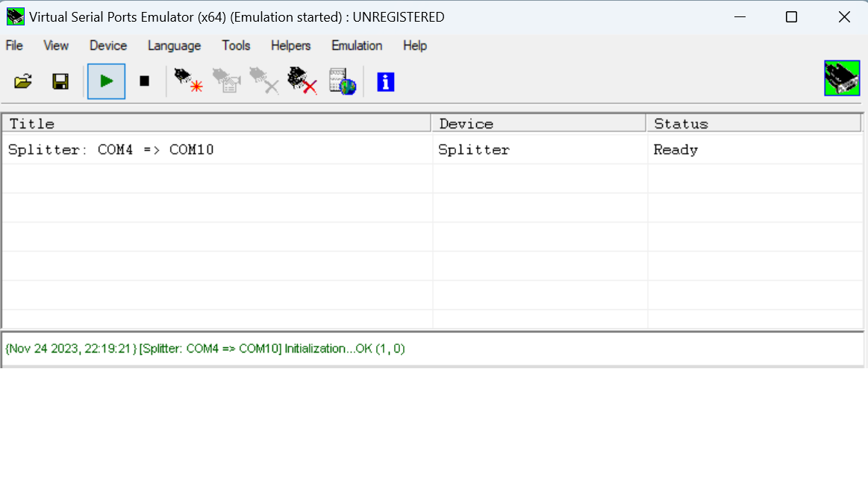Open the View menu
The height and width of the screenshot is (484, 868).
click(56, 46)
